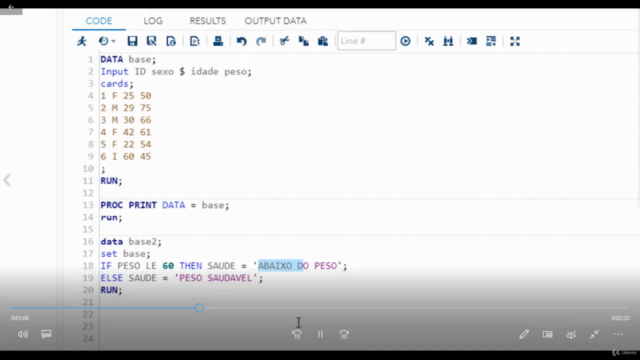Click the video progress slider handle
640x360 pixels.
[199, 308]
